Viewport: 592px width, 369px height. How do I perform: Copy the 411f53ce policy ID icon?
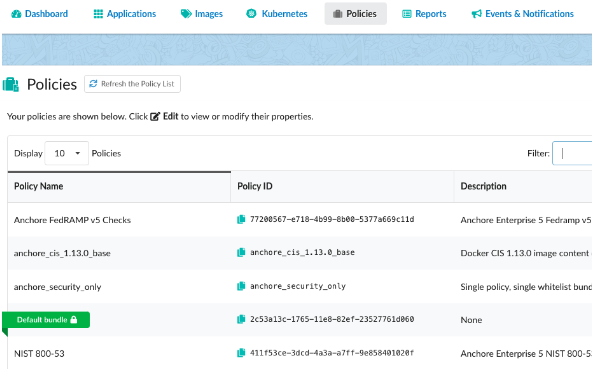(241, 353)
